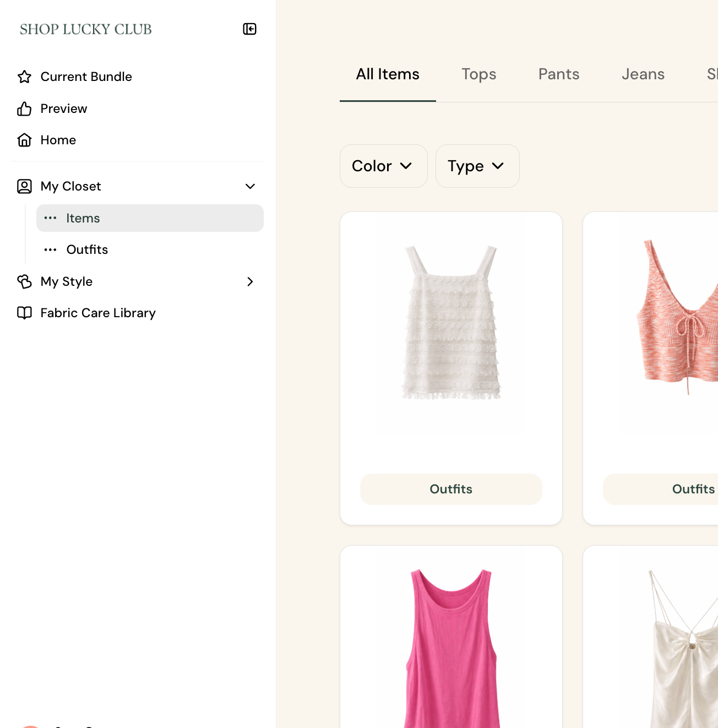Image resolution: width=718 pixels, height=728 pixels.
Task: Go to the Preview page
Action: pos(64,108)
